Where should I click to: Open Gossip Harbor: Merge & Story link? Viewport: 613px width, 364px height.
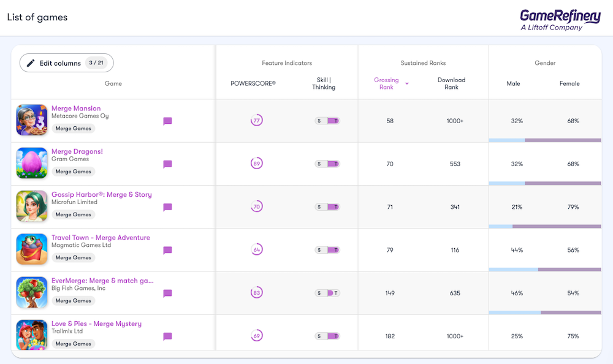(102, 194)
